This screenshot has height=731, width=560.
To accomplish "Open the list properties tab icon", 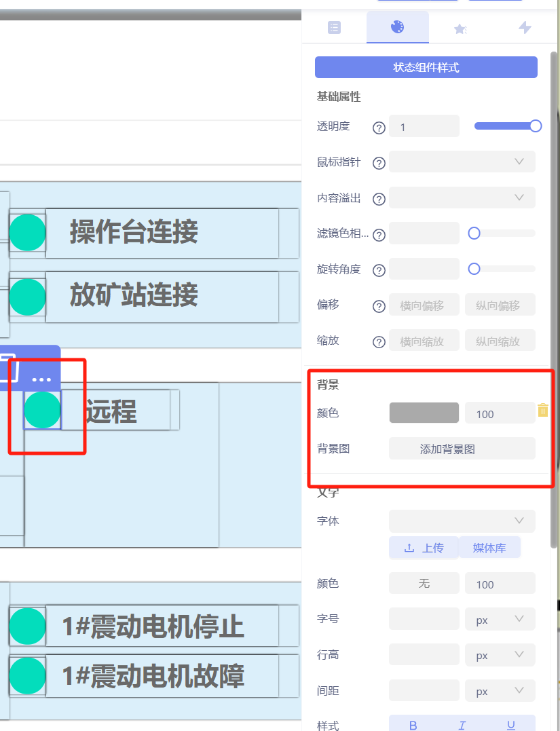I will click(335, 28).
